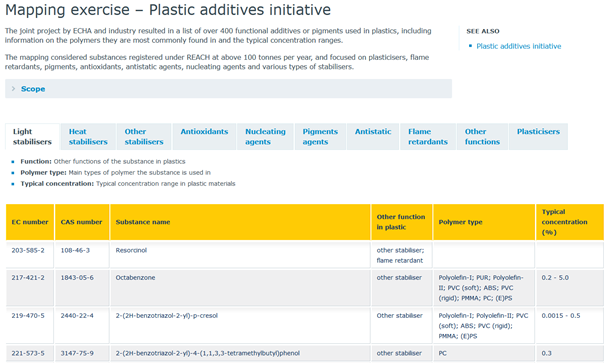
Task: Select the Other functions tab
Action: tap(482, 137)
